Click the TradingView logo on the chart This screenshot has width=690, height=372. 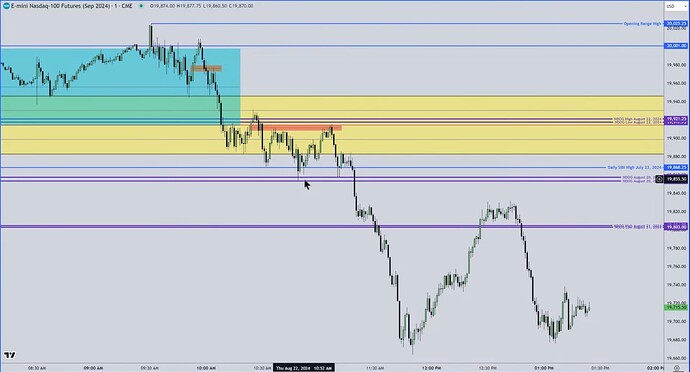9,354
